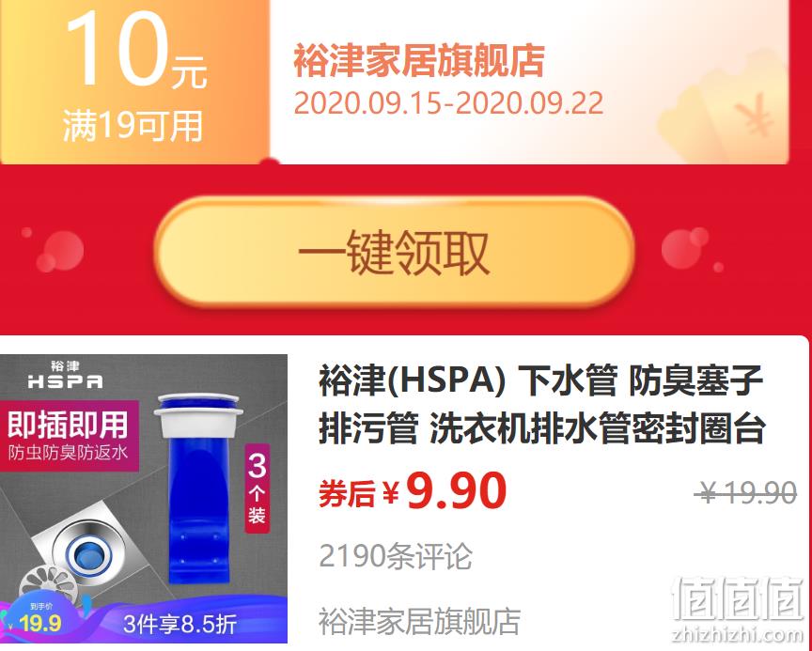Image resolution: width=812 pixels, height=651 pixels.
Task: Click the 3件享8.5折 promotion banner
Action: click(x=180, y=624)
